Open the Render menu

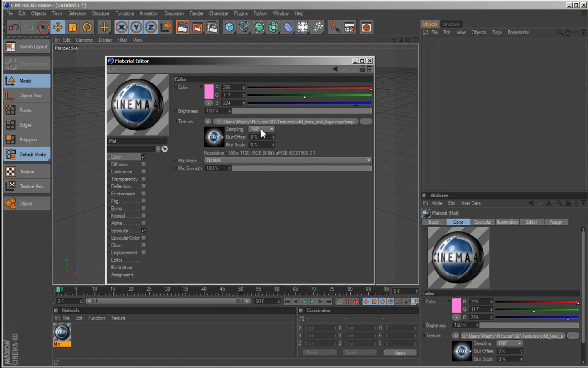point(196,13)
